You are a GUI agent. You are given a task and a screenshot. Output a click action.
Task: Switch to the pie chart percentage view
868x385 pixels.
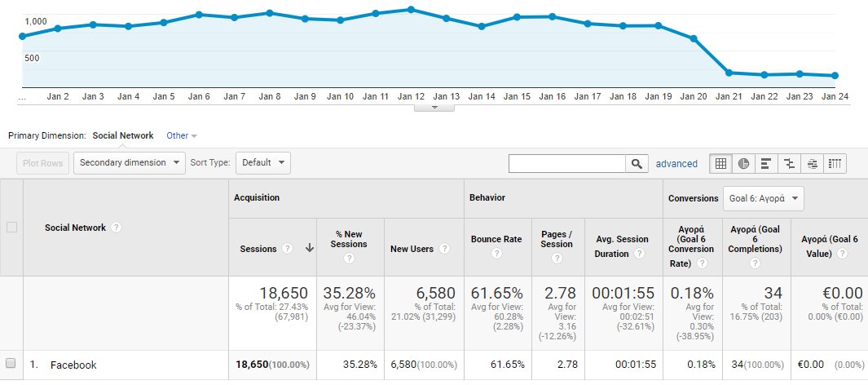click(743, 163)
